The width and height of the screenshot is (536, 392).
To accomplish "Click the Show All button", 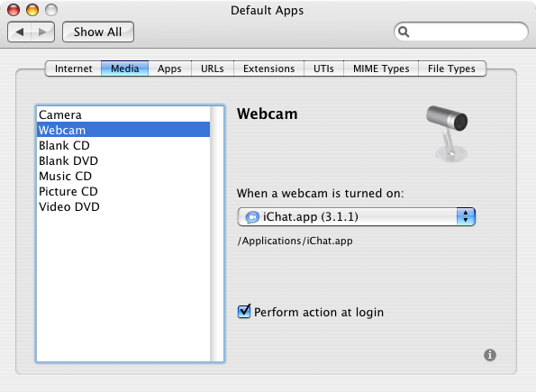I will (98, 32).
